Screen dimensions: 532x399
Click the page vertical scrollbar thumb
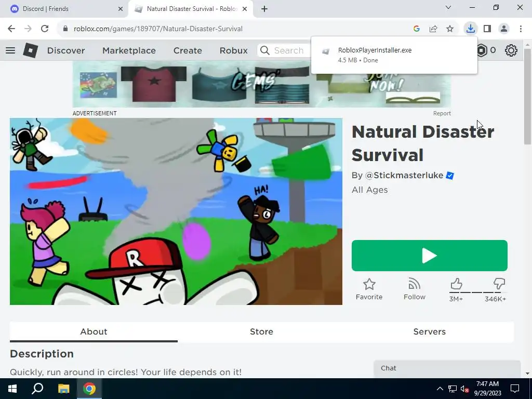tap(528, 97)
